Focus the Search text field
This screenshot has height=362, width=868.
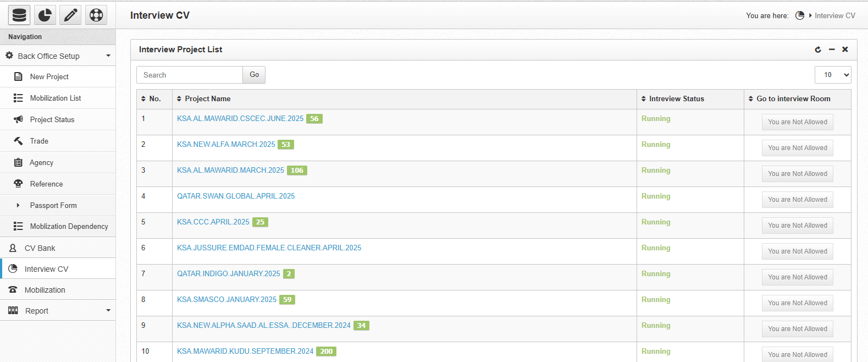[190, 75]
